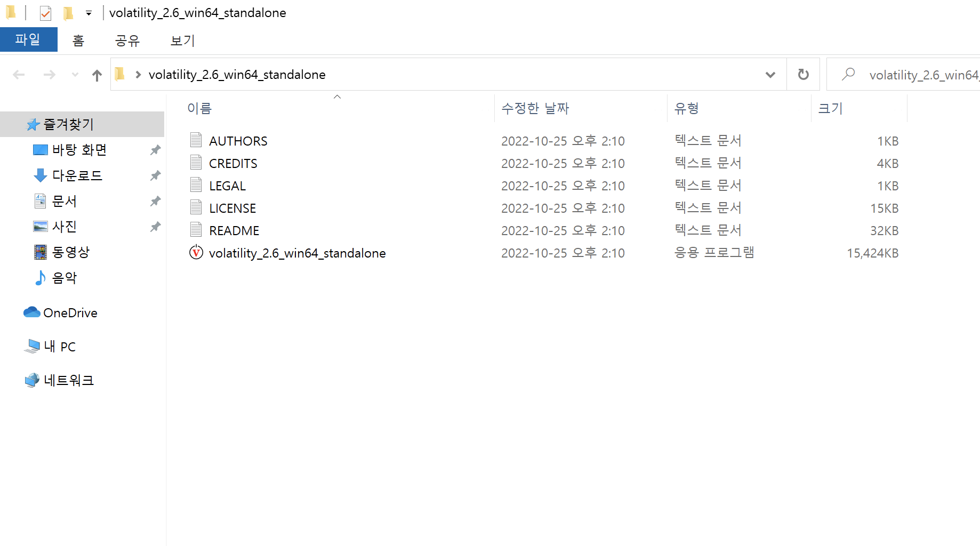The height and width of the screenshot is (546, 980).
Task: Click the address bar path text
Action: point(237,75)
